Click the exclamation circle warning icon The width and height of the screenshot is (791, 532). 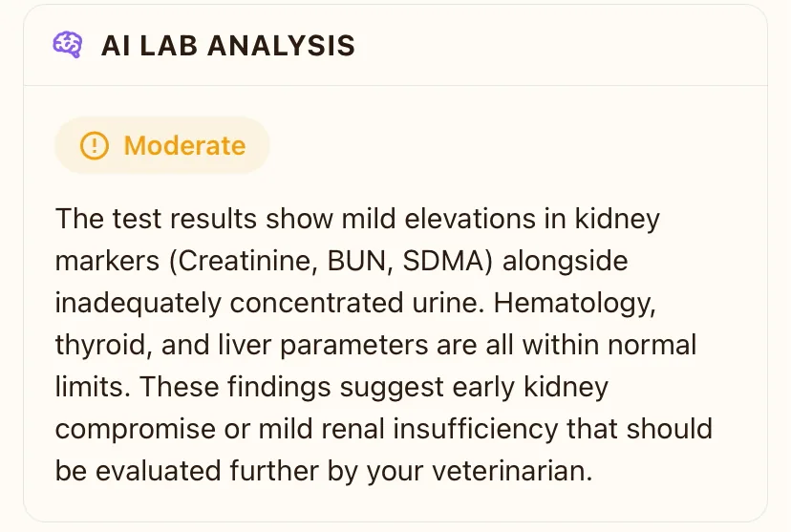pyautogui.click(x=95, y=146)
